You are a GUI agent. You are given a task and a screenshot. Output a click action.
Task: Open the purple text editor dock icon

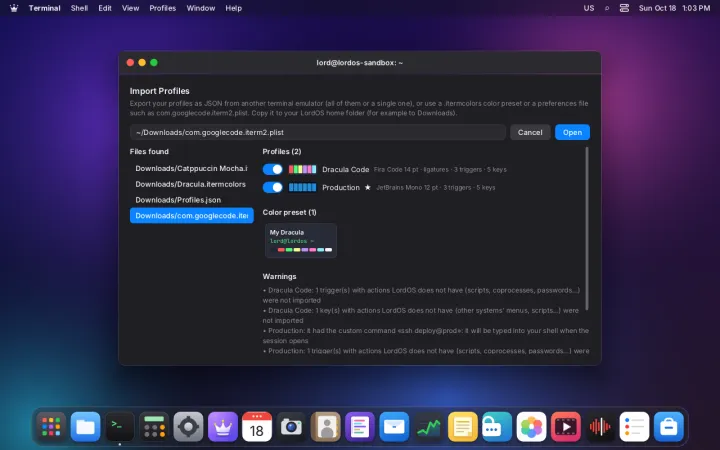click(x=360, y=427)
